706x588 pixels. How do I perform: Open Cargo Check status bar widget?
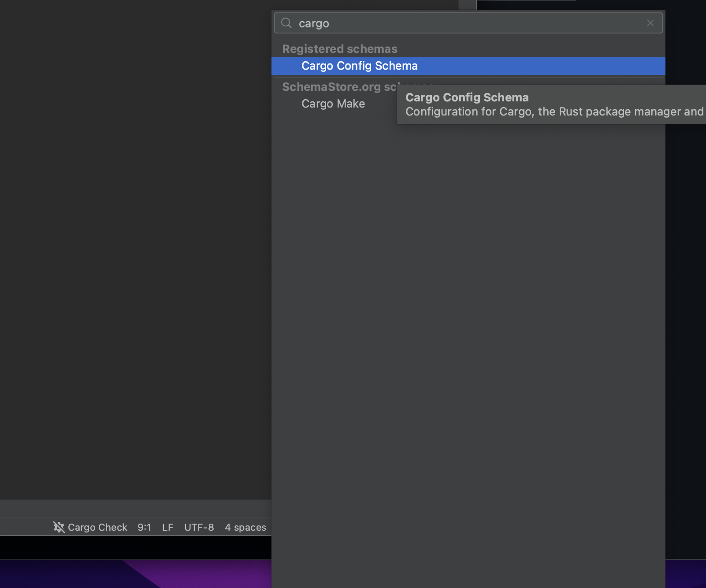click(90, 527)
